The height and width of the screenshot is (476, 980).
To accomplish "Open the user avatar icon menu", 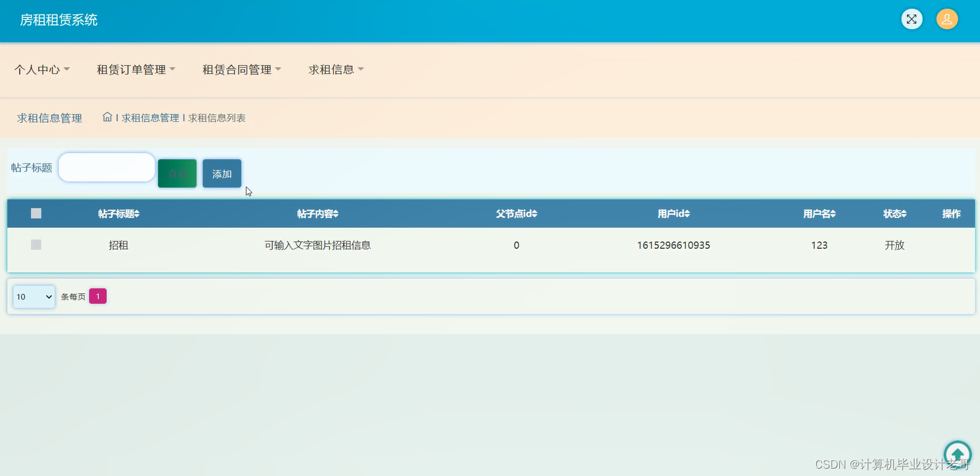I will tap(947, 19).
